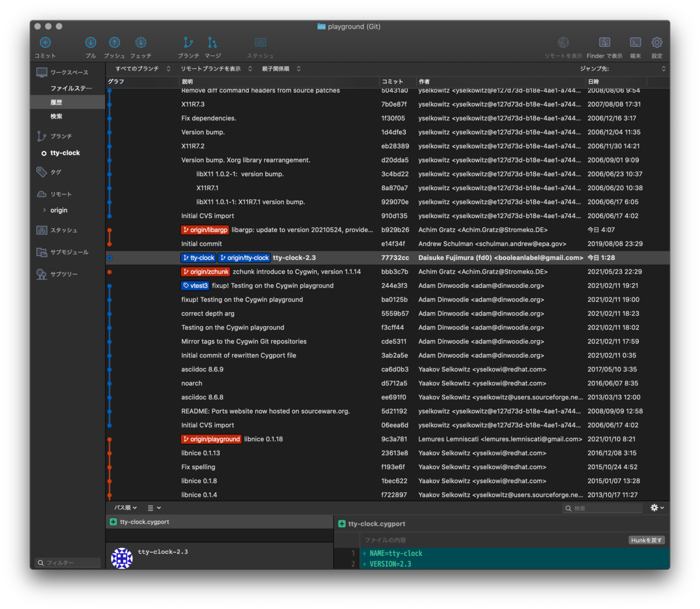Open the Settings gear in toolbar
Screen dimensions: 700x609
[x=657, y=43]
